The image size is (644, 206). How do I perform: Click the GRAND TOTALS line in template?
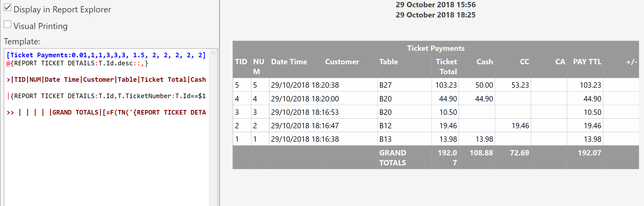click(106, 112)
